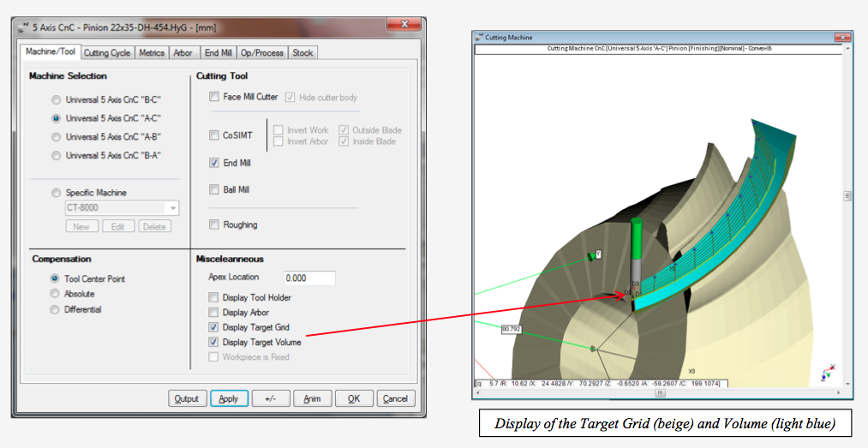Enable the CoSIMT checkbox

tap(214, 135)
